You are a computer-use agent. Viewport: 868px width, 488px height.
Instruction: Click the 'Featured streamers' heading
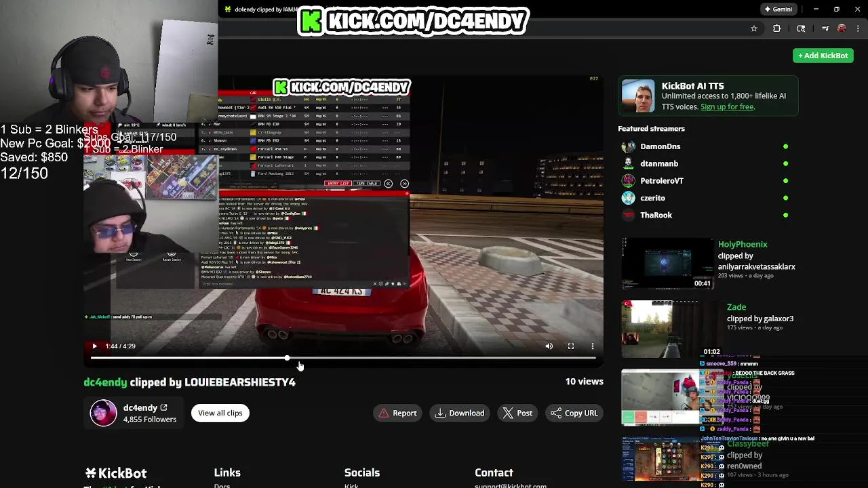(x=651, y=129)
